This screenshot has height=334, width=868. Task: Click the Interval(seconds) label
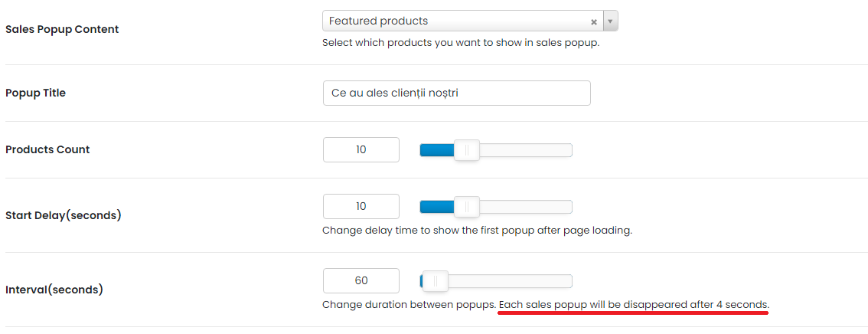(x=54, y=290)
